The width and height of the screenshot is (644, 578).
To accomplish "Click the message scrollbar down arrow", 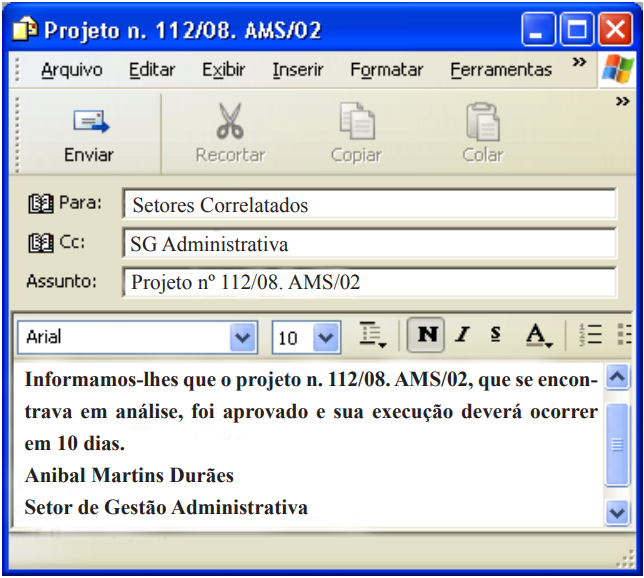I will 617,512.
